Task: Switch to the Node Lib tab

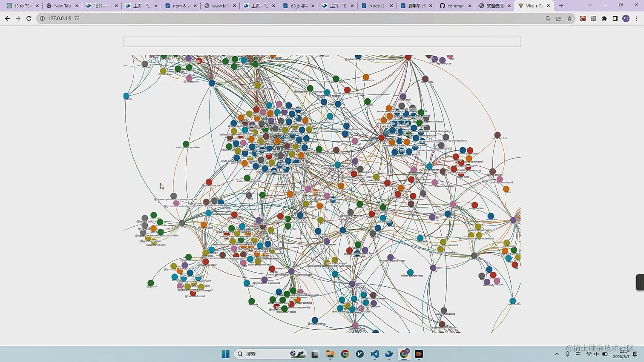Action: point(377,6)
